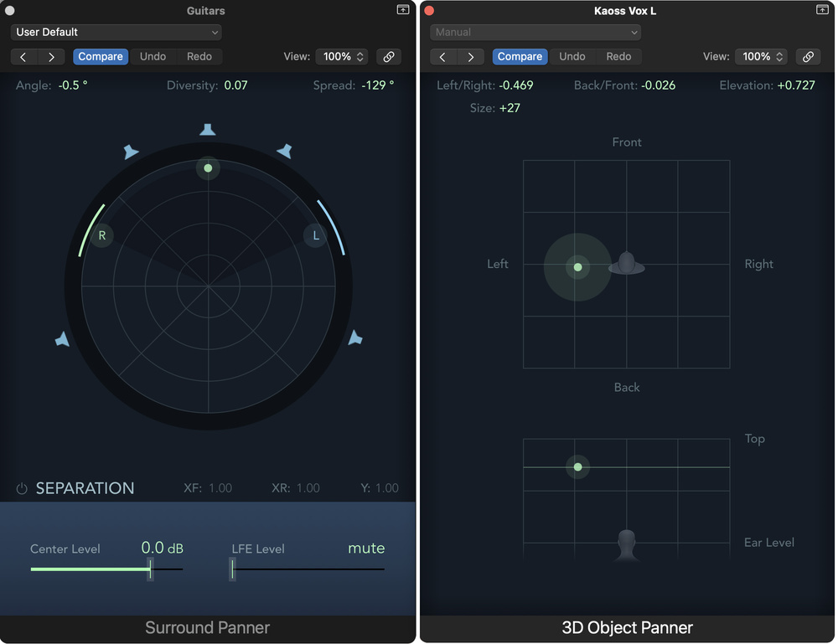The image size is (838, 644).
Task: Click the green pan puck in the surround field
Action: (207, 168)
